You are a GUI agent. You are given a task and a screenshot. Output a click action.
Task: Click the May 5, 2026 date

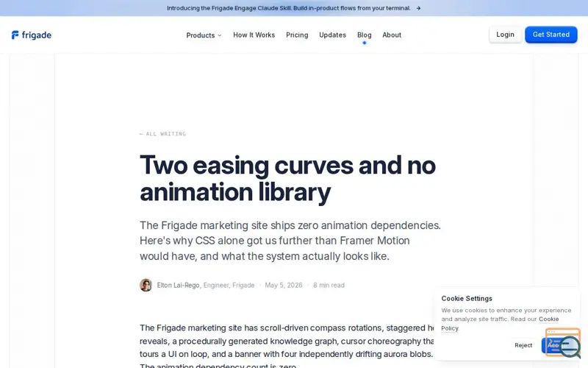284,286
